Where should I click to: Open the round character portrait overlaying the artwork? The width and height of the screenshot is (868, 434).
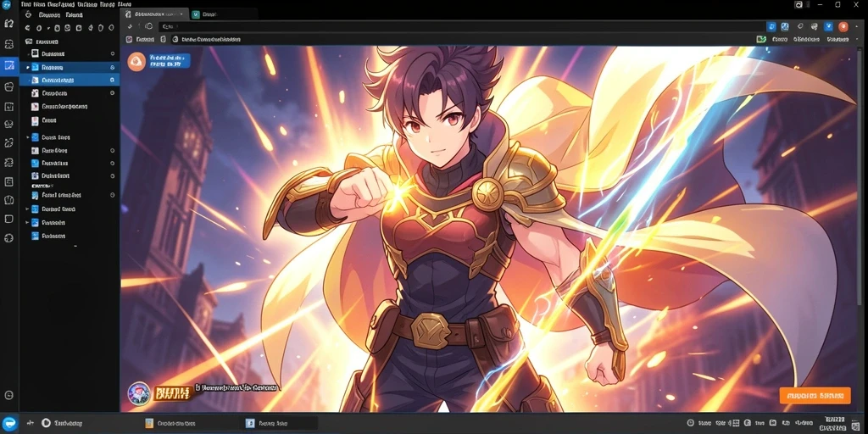point(138,393)
